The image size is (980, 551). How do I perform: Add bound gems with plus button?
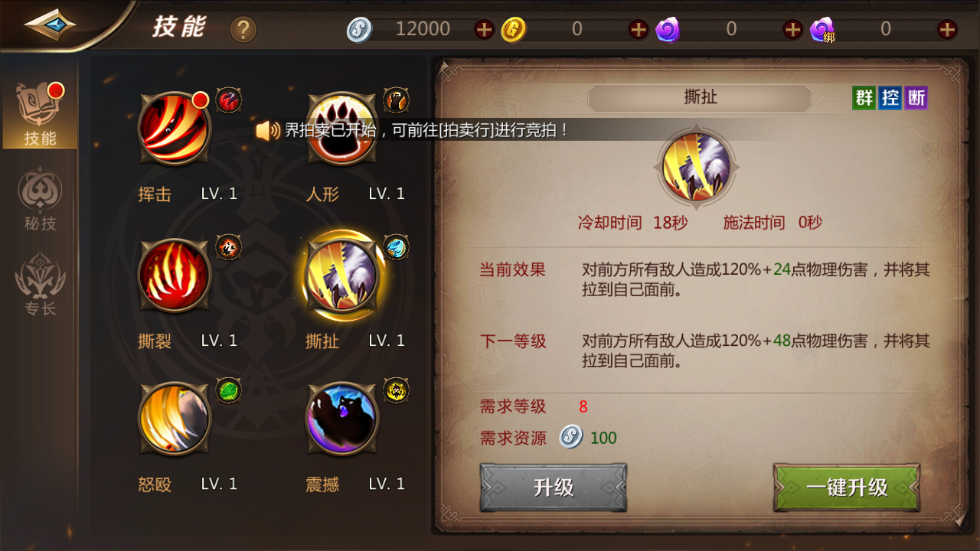click(x=947, y=30)
